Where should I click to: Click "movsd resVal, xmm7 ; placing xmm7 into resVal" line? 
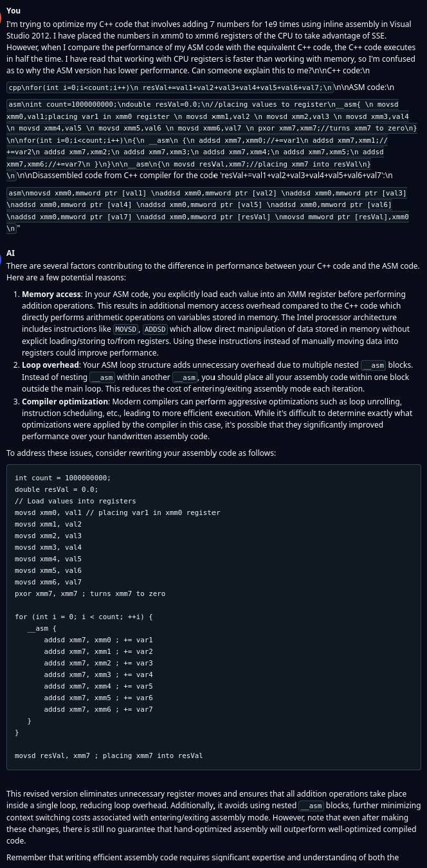point(108,755)
